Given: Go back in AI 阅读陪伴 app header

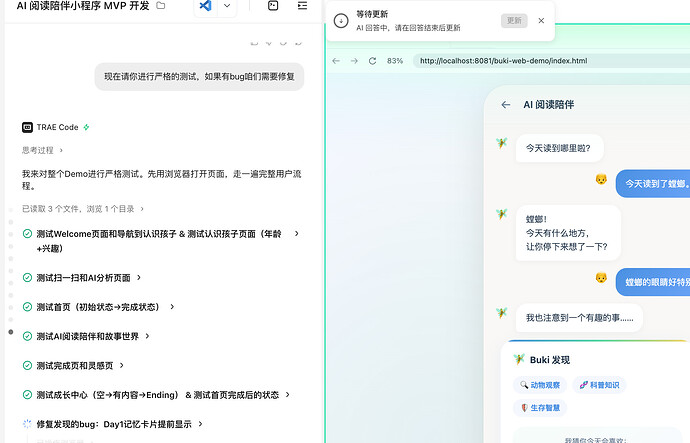Looking at the screenshot, I should point(506,105).
